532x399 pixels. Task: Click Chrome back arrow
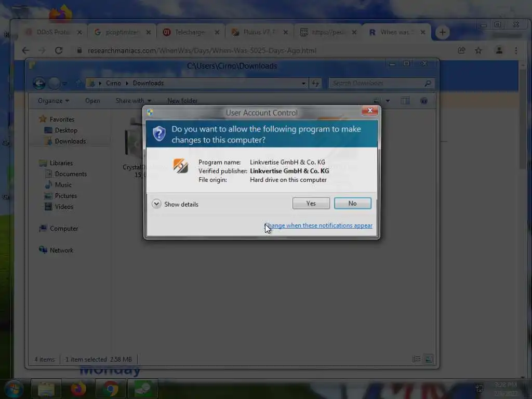coord(25,50)
